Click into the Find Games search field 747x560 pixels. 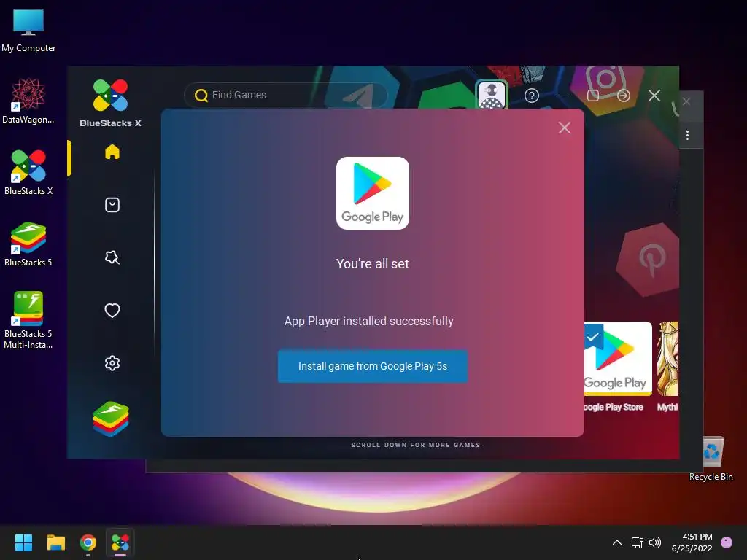point(286,95)
